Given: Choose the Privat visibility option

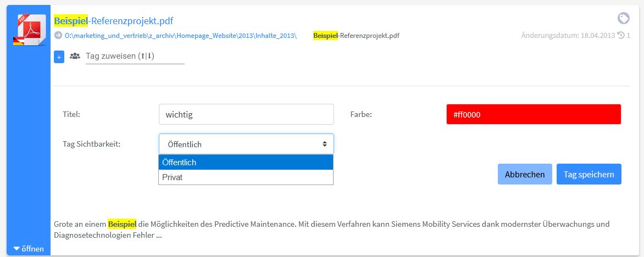Looking at the screenshot, I should click(x=246, y=177).
